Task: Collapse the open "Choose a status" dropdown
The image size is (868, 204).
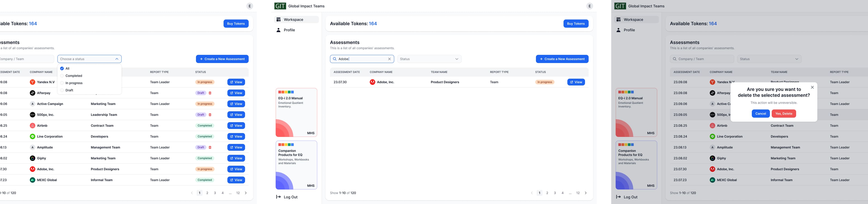Action: click(117, 59)
